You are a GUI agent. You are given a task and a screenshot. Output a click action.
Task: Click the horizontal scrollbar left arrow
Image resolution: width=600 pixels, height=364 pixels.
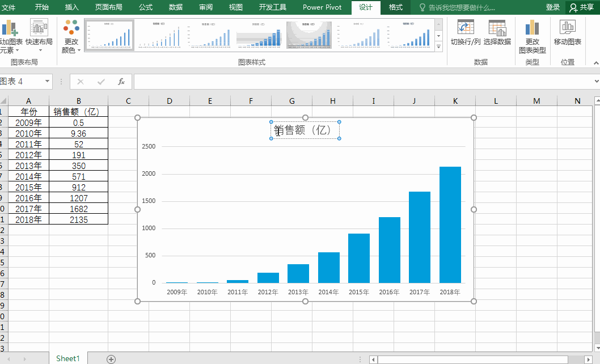click(x=374, y=360)
